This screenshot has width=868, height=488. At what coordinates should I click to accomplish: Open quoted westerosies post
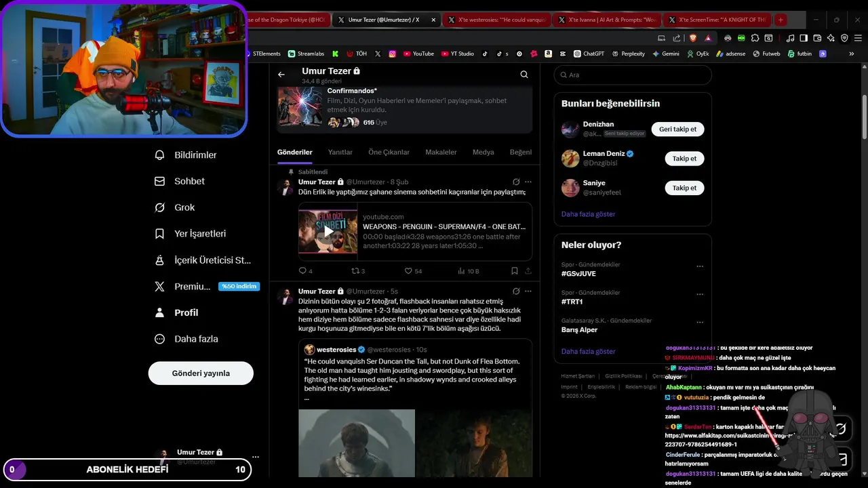click(x=415, y=407)
